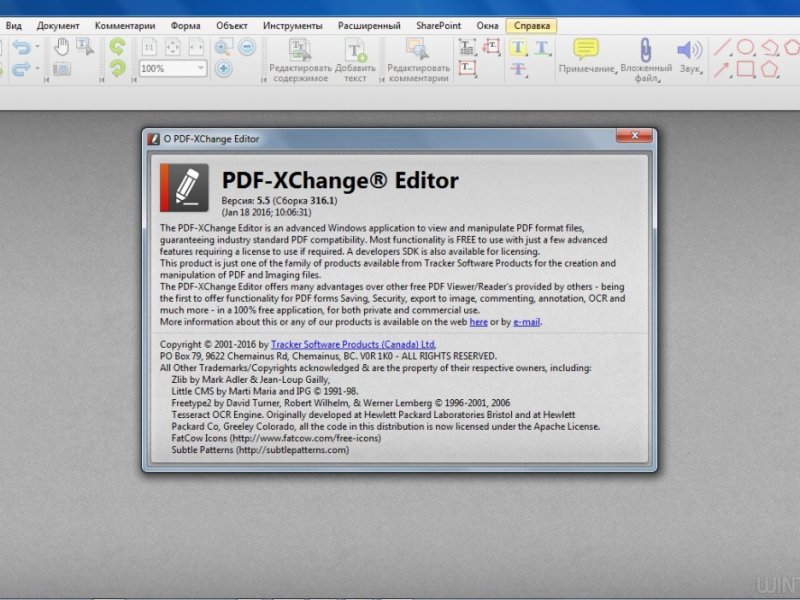This screenshot has width=800, height=600.
Task: Select the Rectangle shape tool
Action: coord(746,68)
